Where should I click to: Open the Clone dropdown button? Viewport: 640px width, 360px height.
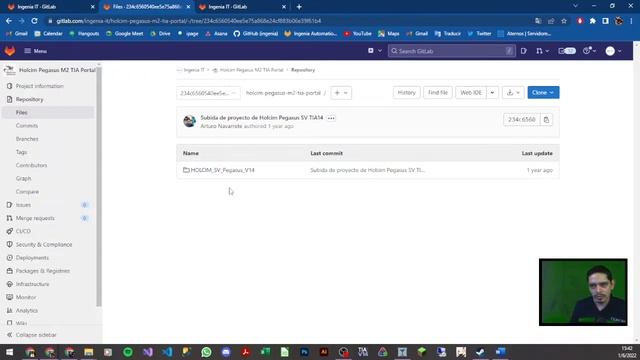coord(543,93)
